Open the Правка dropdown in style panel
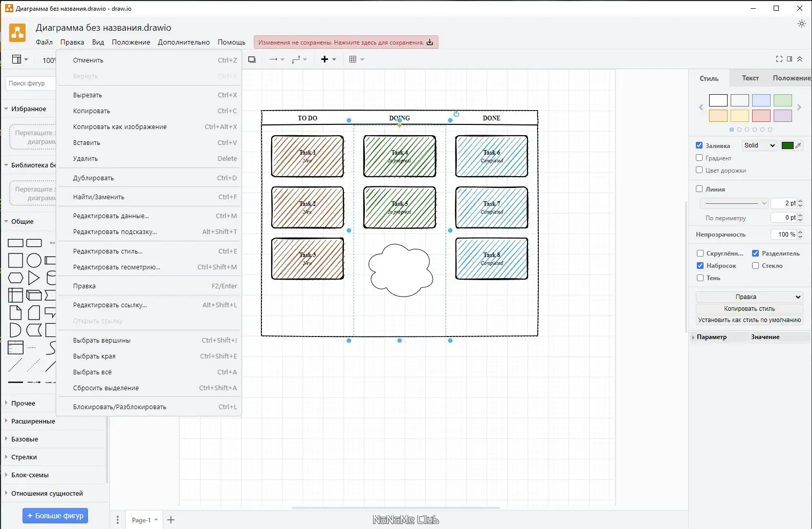 click(749, 297)
